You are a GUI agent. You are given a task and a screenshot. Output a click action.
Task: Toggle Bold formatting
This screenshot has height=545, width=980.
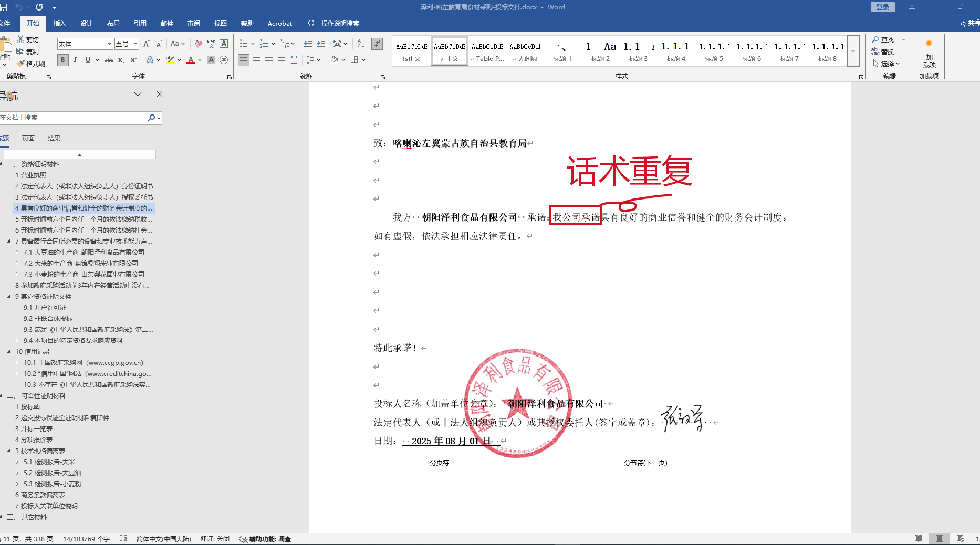[x=63, y=60]
